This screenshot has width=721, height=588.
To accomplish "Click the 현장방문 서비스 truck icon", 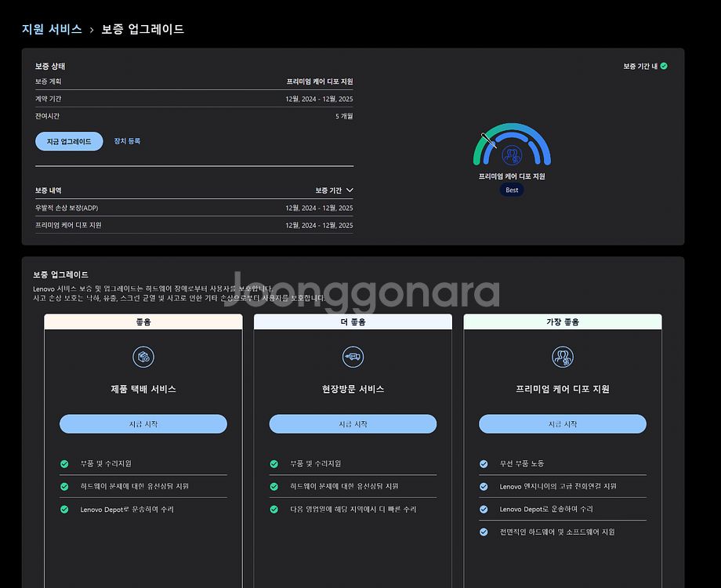I will click(353, 357).
